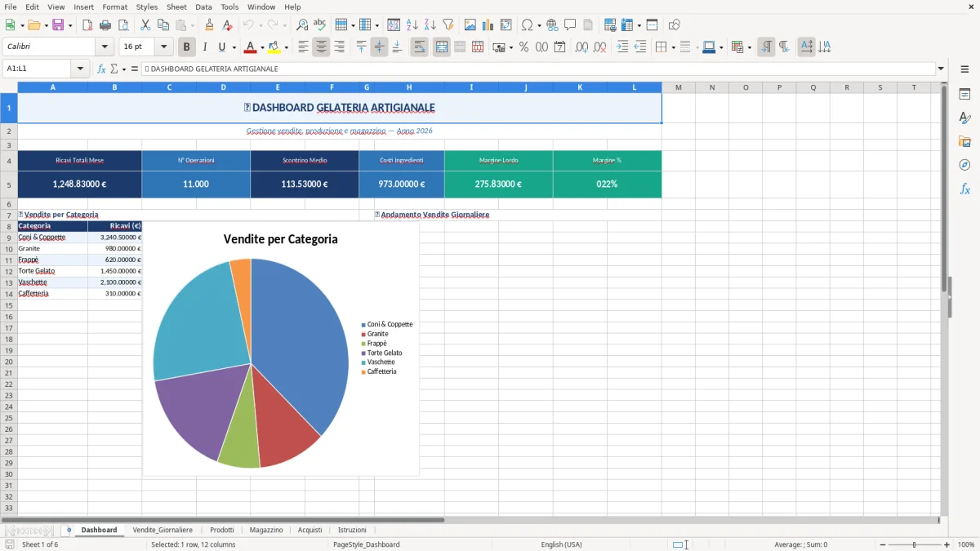
Task: Switch to the Istruzioni sheet tab
Action: (352, 530)
